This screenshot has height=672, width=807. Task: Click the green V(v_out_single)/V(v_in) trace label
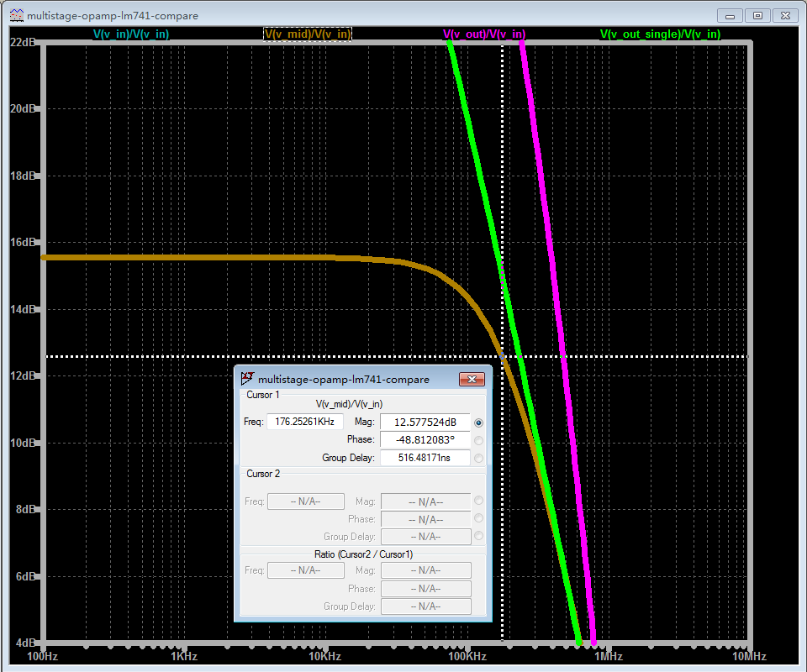point(660,34)
